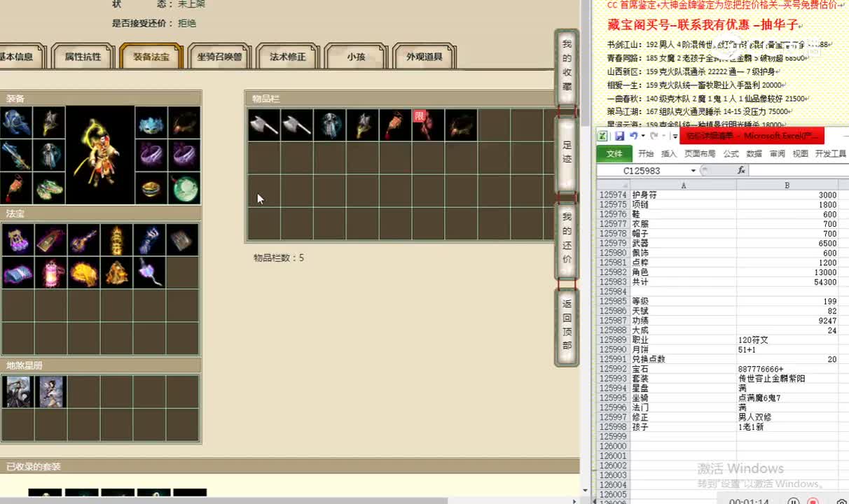
Task: Switch to the 属性抗性 tab
Action: 83,57
